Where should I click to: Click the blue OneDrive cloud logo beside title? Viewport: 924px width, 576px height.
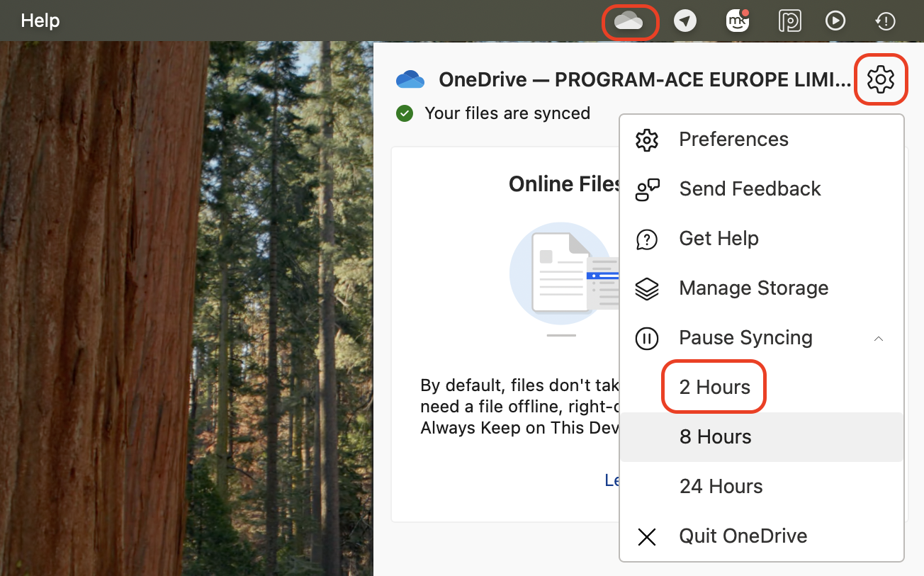(x=411, y=79)
